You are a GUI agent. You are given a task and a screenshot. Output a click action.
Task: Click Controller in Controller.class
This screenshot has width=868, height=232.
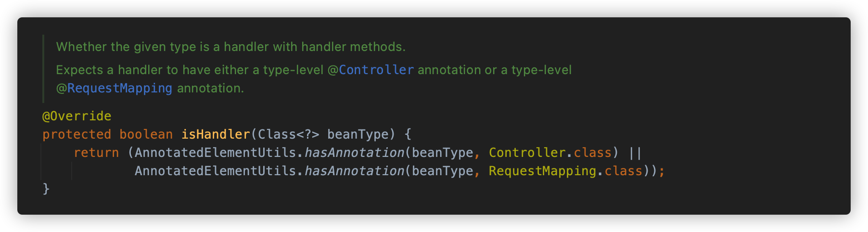(527, 153)
